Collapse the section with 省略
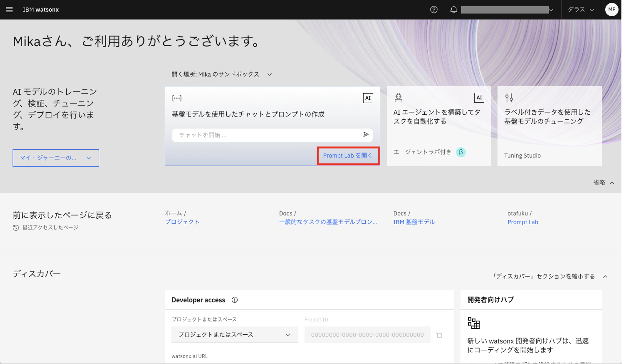The width and height of the screenshot is (622, 364). pos(604,183)
